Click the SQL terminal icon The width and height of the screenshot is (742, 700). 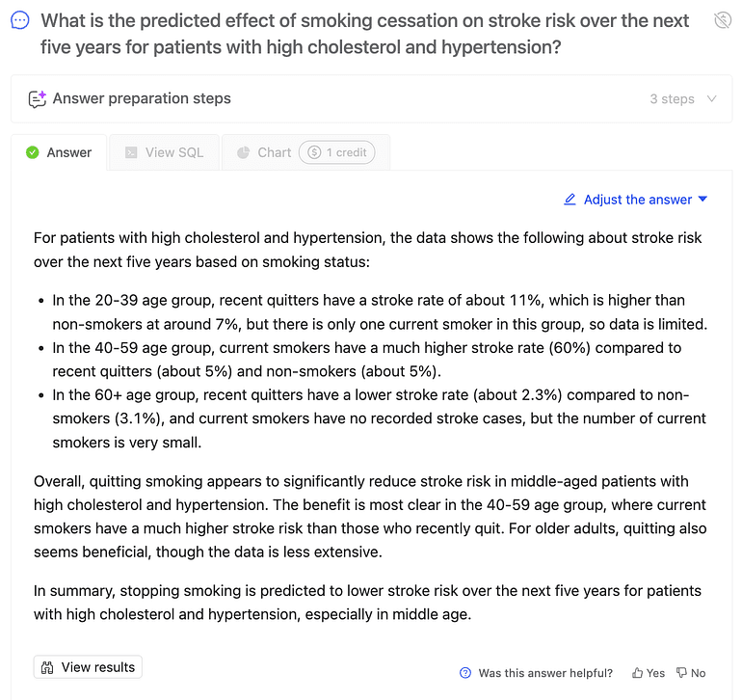pos(131,152)
